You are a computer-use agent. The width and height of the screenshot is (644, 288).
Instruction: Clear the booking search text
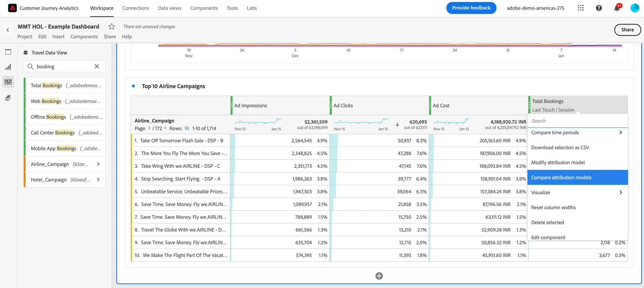tap(97, 66)
